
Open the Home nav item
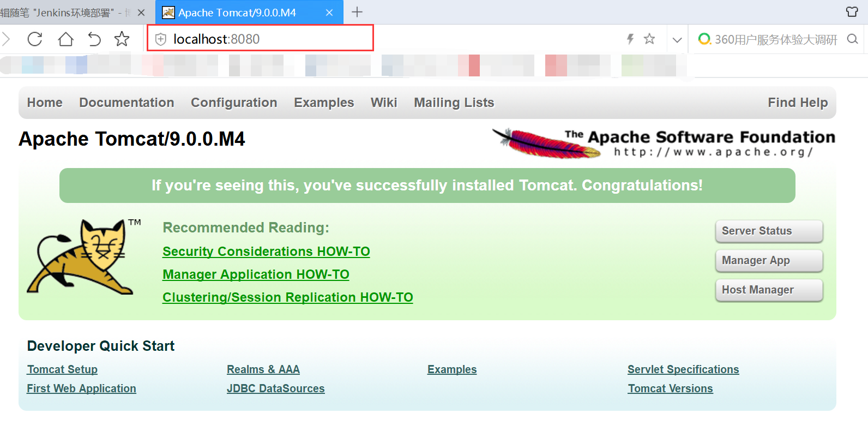click(x=45, y=103)
